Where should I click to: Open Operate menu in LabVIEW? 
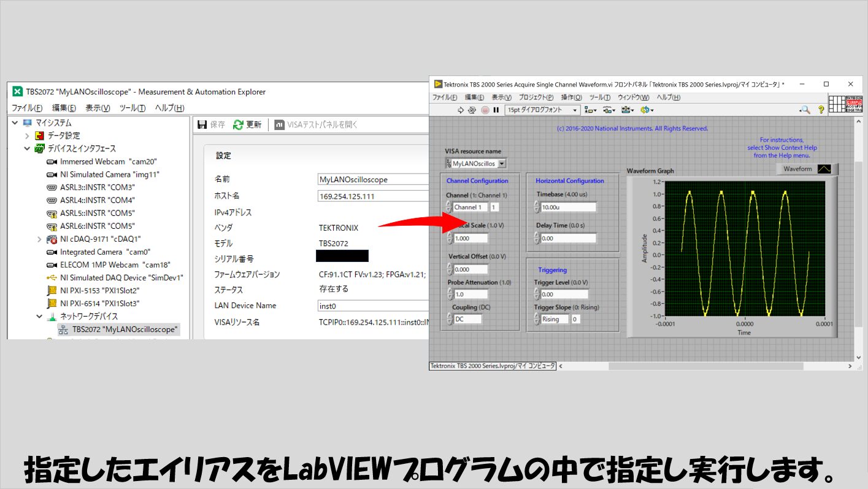click(x=572, y=98)
